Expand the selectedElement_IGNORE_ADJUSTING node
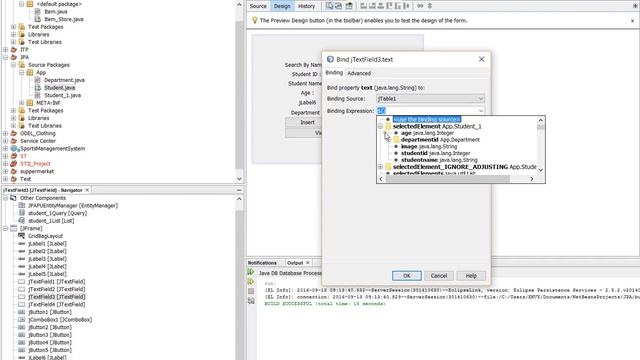Viewport: 640px width, 360px height. [380, 167]
